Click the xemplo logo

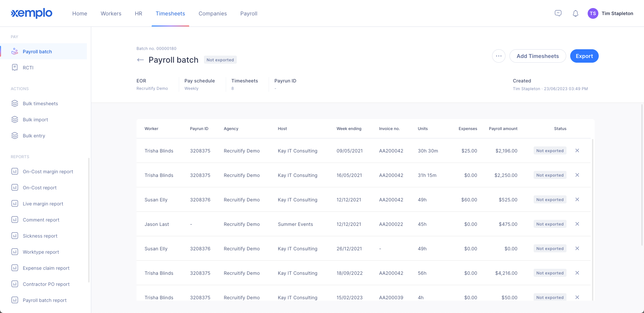coord(32,13)
